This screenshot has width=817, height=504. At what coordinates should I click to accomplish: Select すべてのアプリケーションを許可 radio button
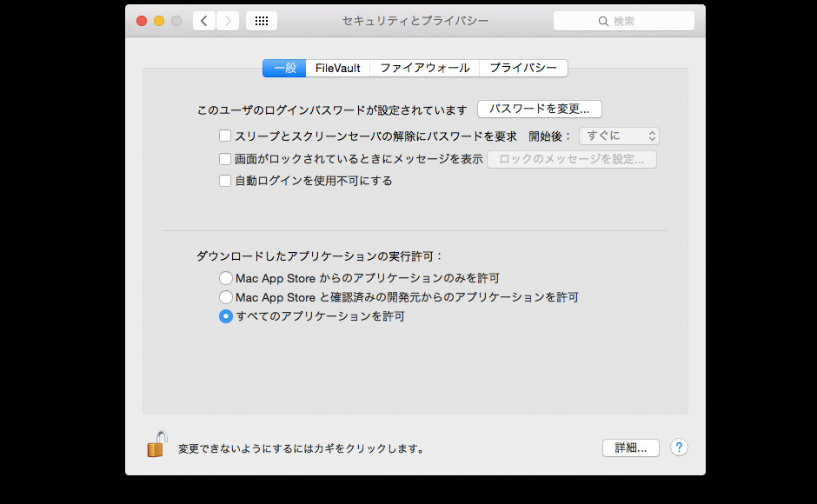(226, 316)
